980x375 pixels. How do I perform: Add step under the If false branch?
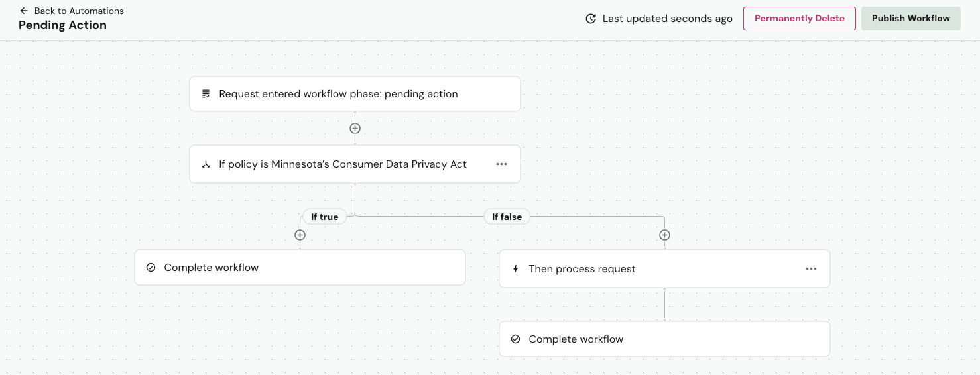(x=664, y=235)
